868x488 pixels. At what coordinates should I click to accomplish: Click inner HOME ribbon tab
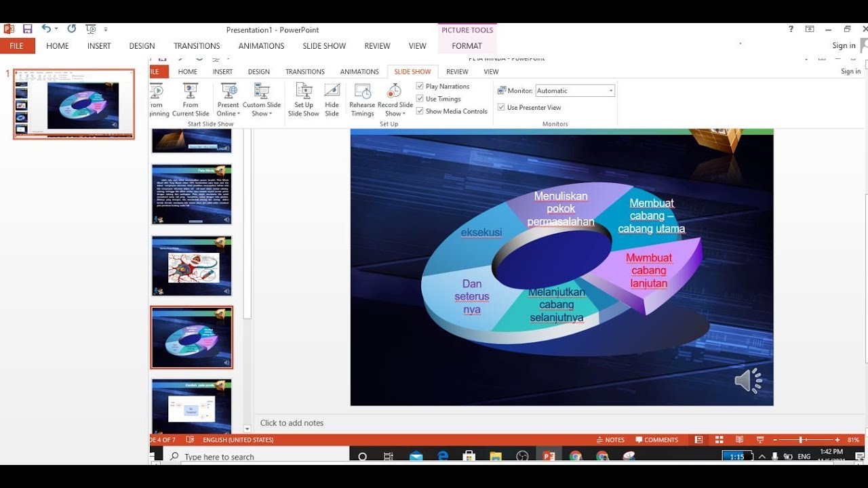pos(188,72)
